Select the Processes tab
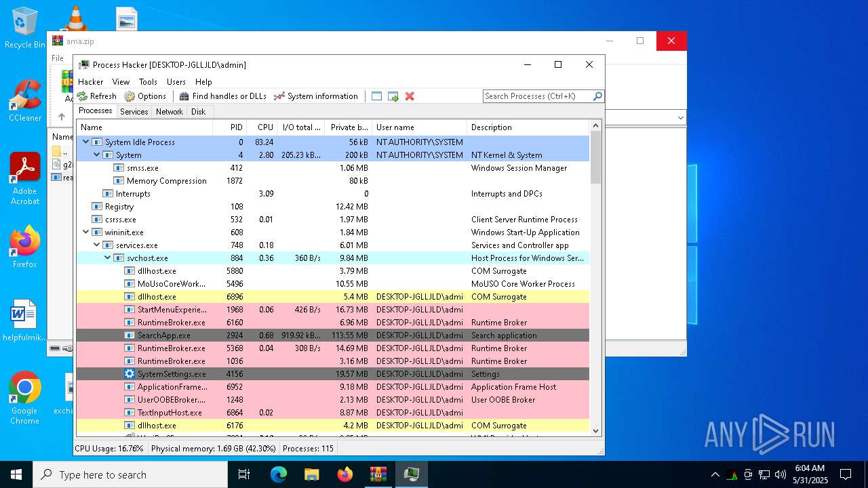Viewport: 868px width, 488px height. [x=96, y=110]
